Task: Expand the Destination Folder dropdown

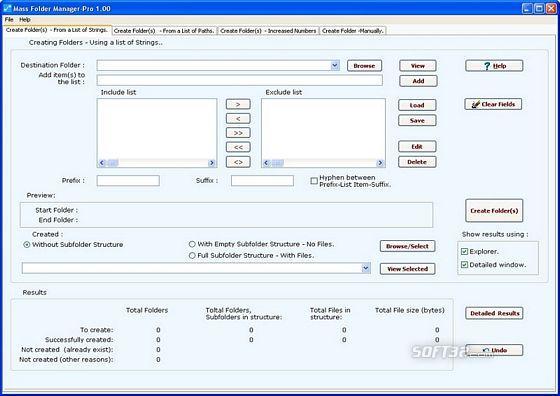Action: (x=335, y=65)
